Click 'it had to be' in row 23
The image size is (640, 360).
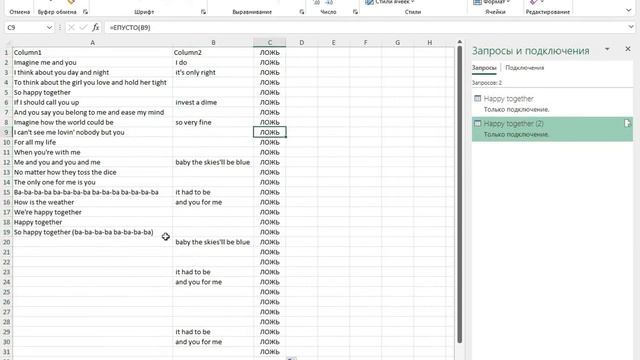pyautogui.click(x=213, y=272)
